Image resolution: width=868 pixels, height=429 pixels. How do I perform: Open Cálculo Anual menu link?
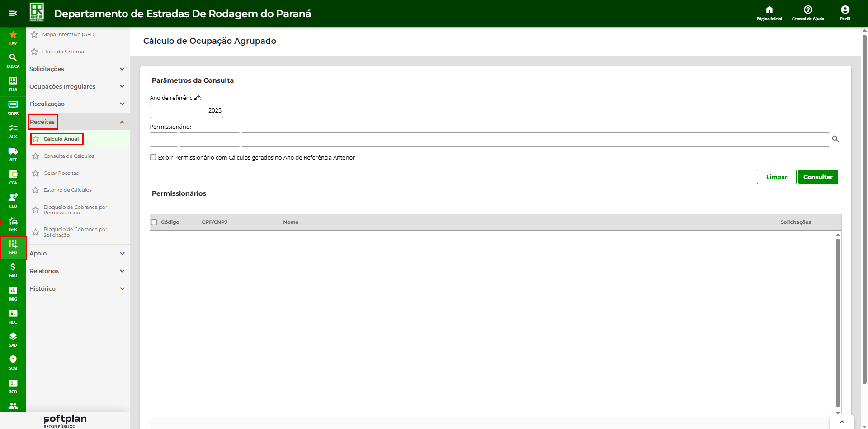61,139
